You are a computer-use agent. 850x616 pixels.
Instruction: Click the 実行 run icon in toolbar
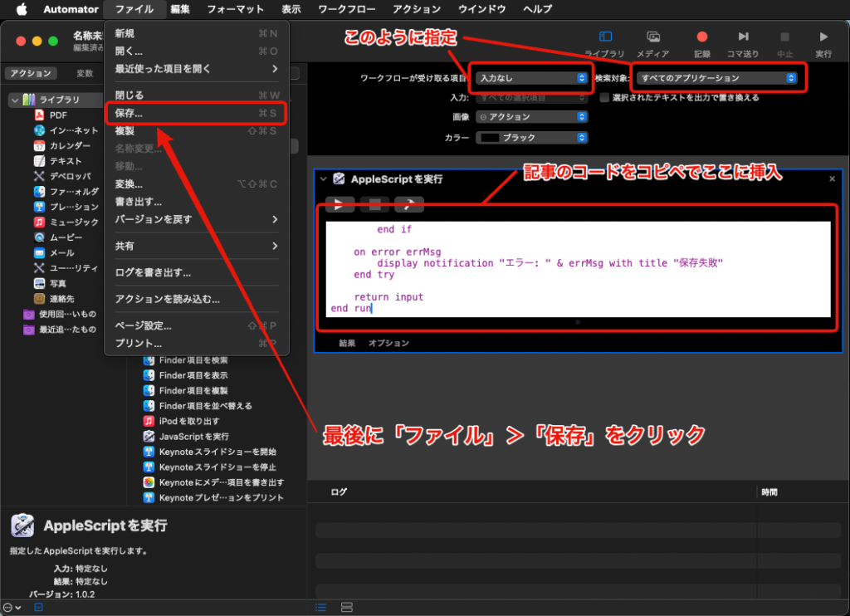click(823, 37)
